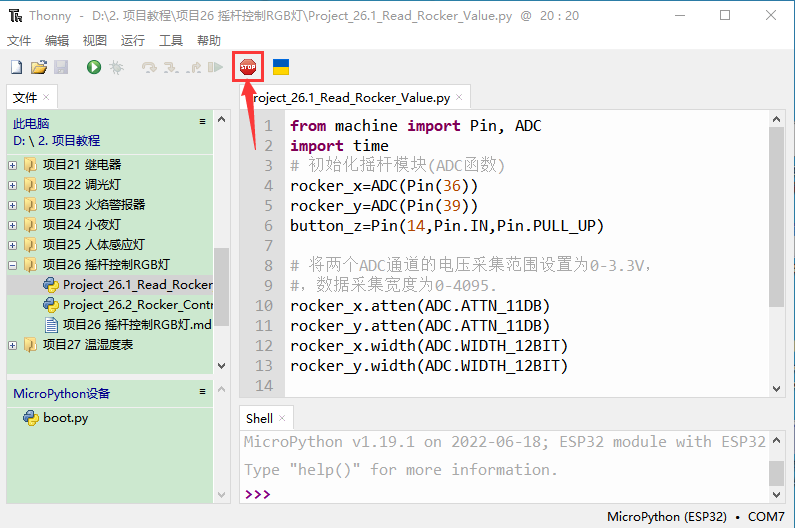Open the 工具 menu
The width and height of the screenshot is (795, 528).
[171, 41]
